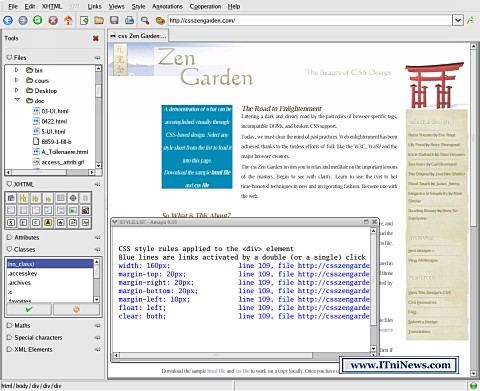This screenshot has height=391, width=480.
Task: Click the first icon in the XHTML panel
Action: pos(11,199)
